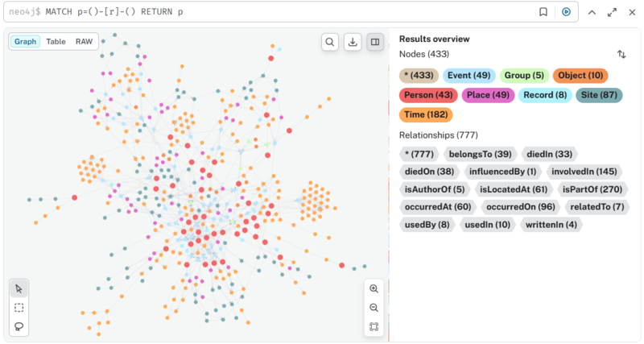Fit graph to screen
The width and height of the screenshot is (644, 344).
click(x=374, y=326)
